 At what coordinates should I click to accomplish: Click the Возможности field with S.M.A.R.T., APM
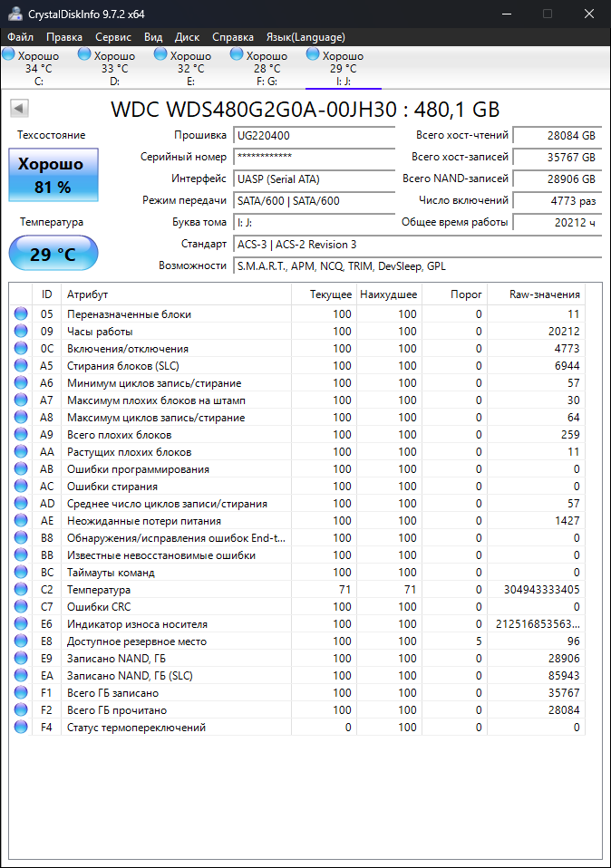[x=418, y=266]
